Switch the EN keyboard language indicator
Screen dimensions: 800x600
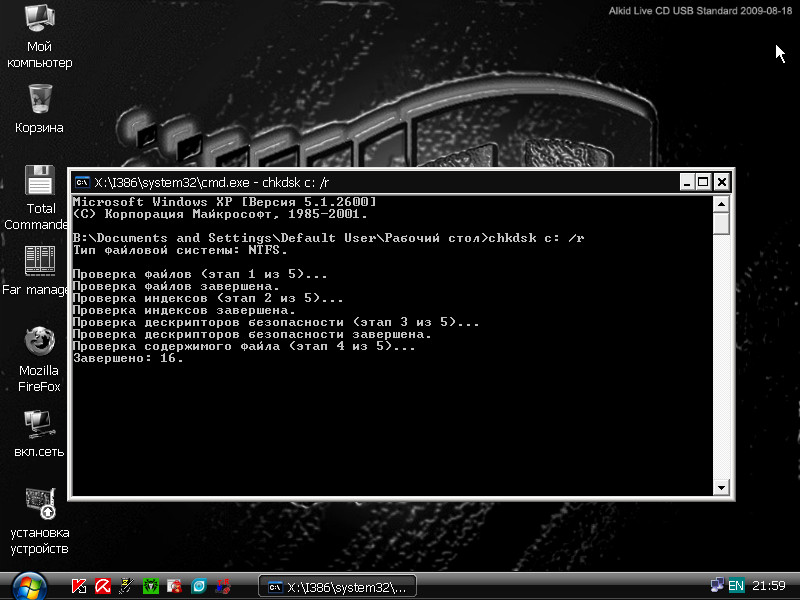point(736,586)
